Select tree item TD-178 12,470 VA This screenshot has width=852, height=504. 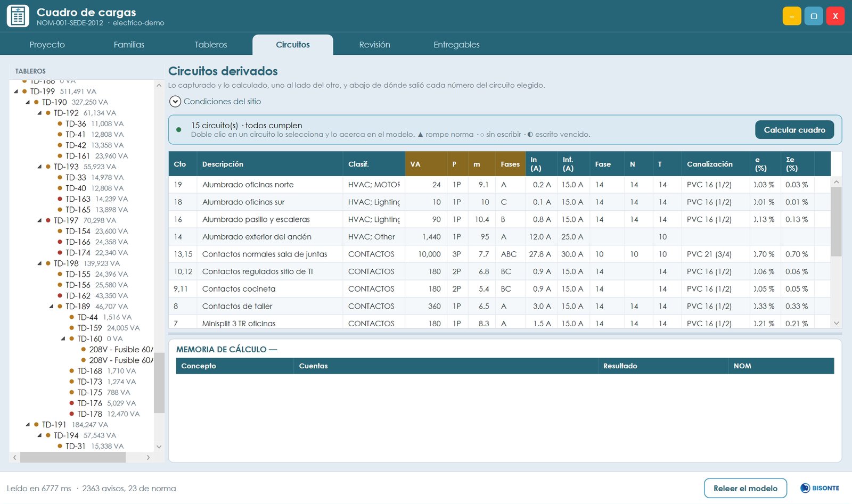pyautogui.click(x=104, y=414)
